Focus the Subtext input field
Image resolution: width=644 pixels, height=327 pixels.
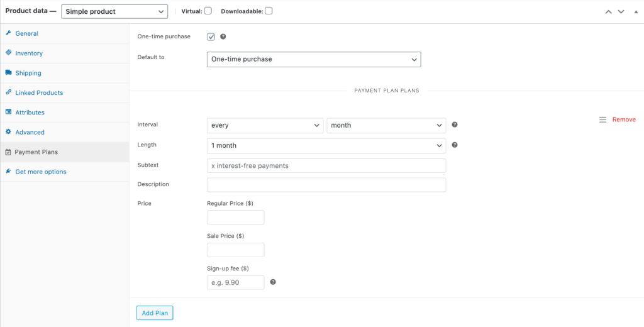pyautogui.click(x=326, y=165)
